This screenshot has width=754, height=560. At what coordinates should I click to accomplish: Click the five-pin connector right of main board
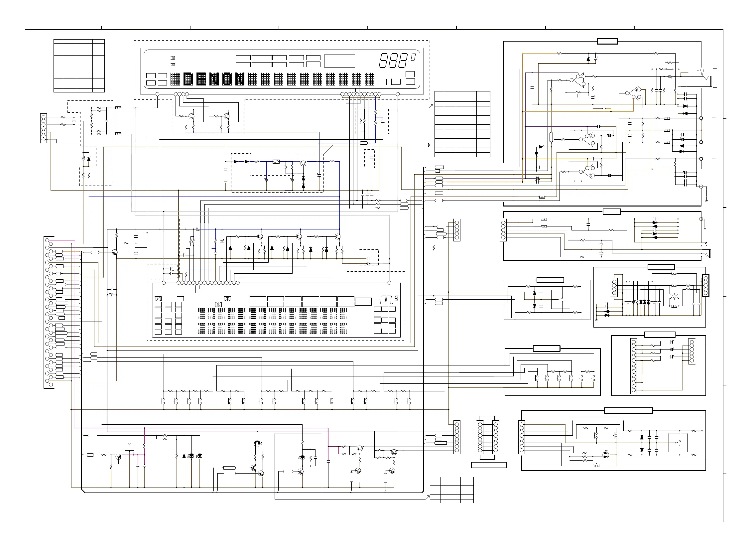(x=456, y=230)
